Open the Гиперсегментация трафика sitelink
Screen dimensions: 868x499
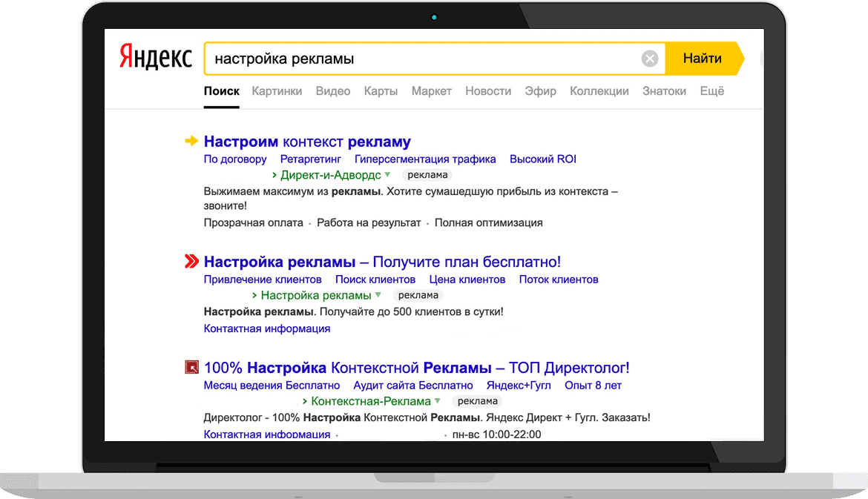click(x=425, y=159)
